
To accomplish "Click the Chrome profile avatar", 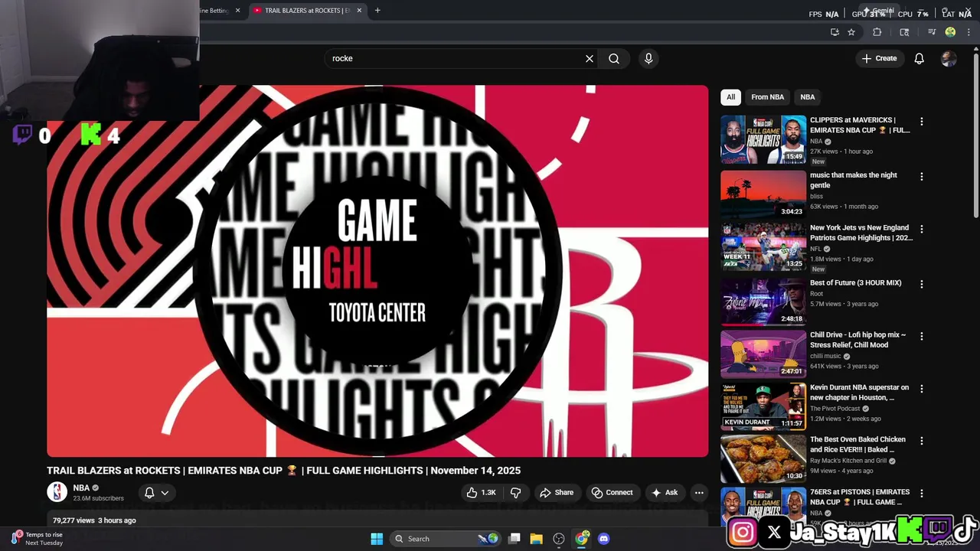I will coord(950,32).
